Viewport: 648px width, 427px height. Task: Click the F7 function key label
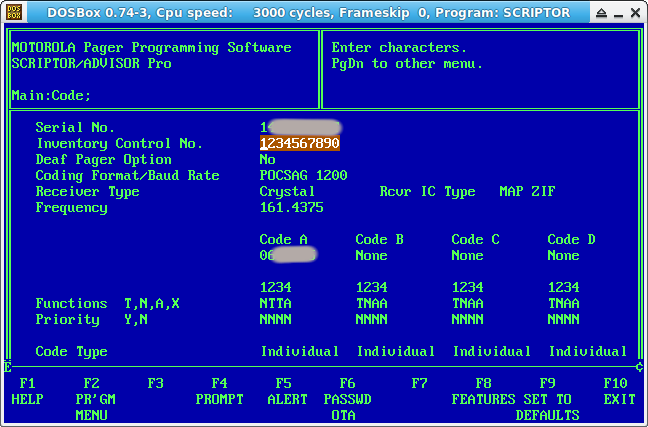419,384
